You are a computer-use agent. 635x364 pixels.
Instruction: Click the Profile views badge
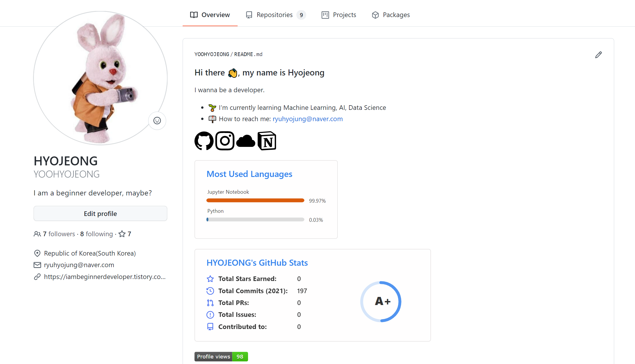click(x=221, y=356)
